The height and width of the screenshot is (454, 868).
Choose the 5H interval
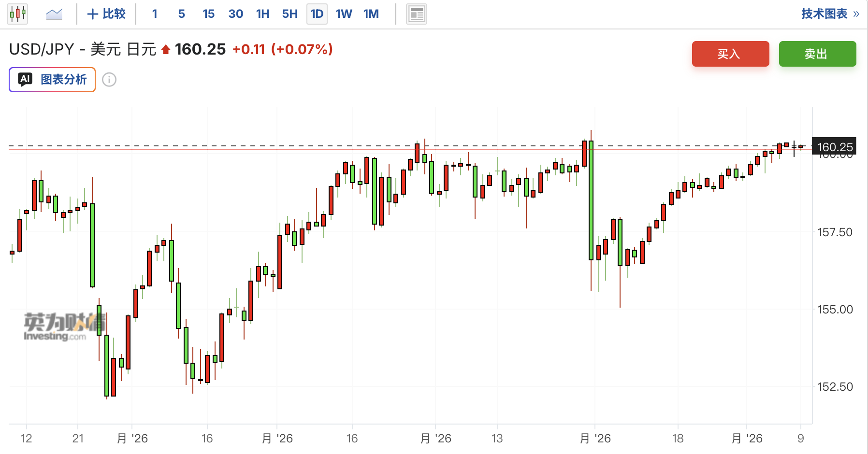coord(290,14)
